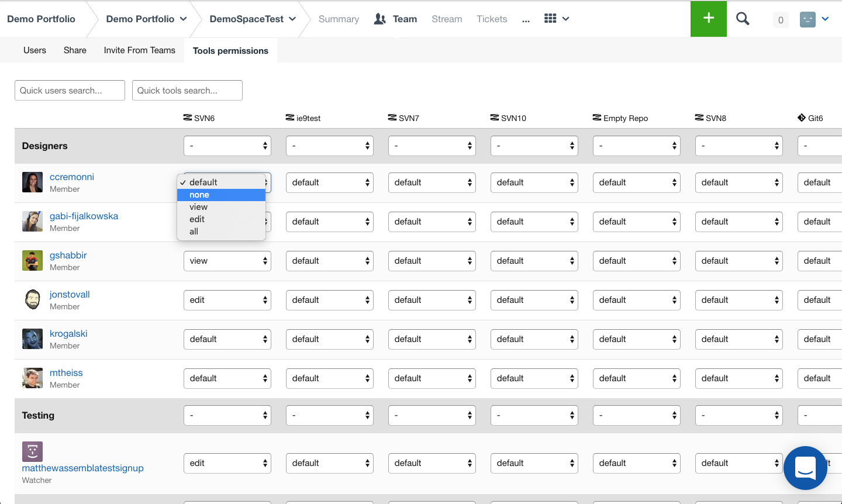Open Designers group SVN6 permission dropdown

227,146
